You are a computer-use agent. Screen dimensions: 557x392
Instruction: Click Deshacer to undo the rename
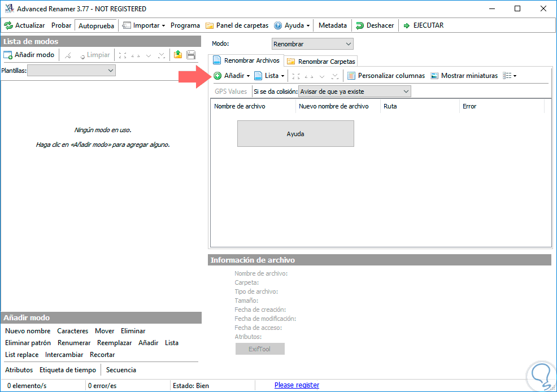pyautogui.click(x=375, y=25)
